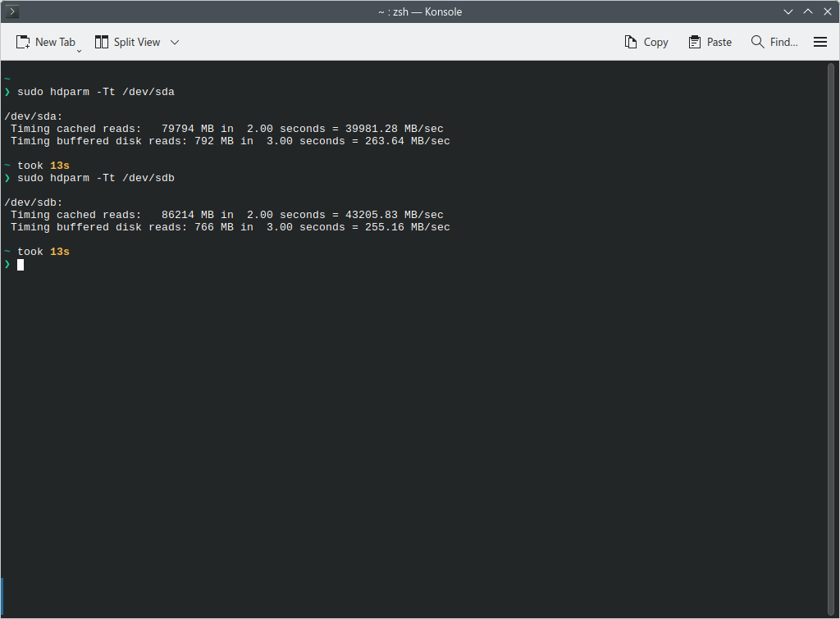Click the 'sudo hdparm -Tt /dev/sdb' command line
Image resolution: width=840 pixels, height=619 pixels.
pos(96,178)
